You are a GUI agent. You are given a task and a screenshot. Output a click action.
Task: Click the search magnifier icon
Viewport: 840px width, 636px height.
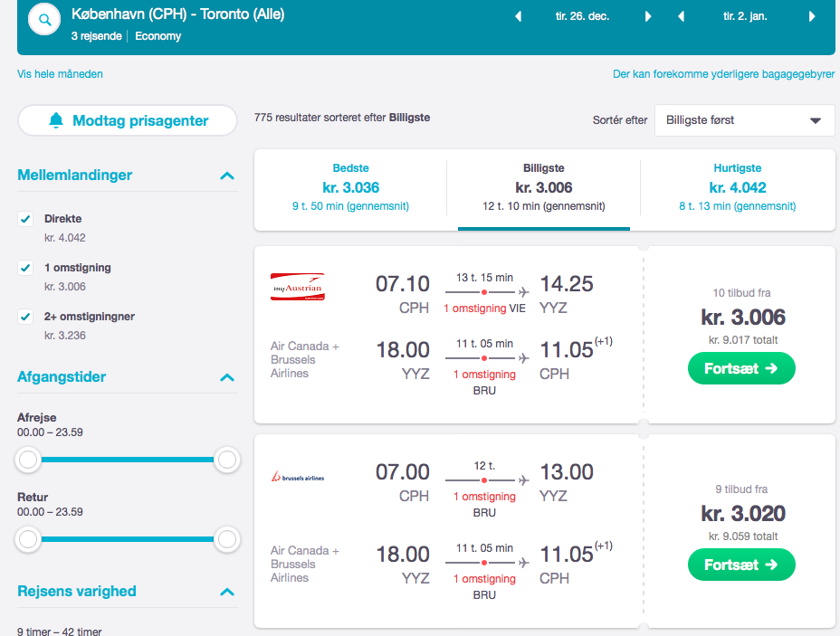(45, 20)
